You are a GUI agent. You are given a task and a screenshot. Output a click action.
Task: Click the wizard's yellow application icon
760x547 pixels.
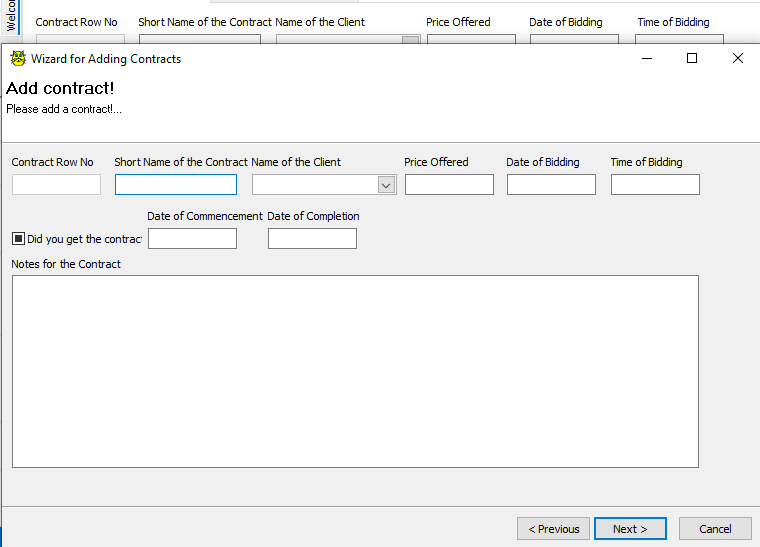[x=18, y=59]
